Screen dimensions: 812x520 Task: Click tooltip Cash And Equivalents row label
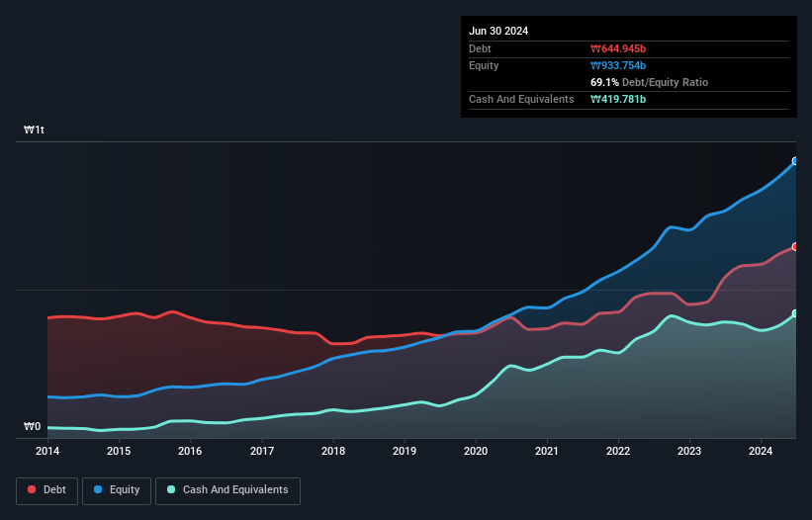pos(521,99)
